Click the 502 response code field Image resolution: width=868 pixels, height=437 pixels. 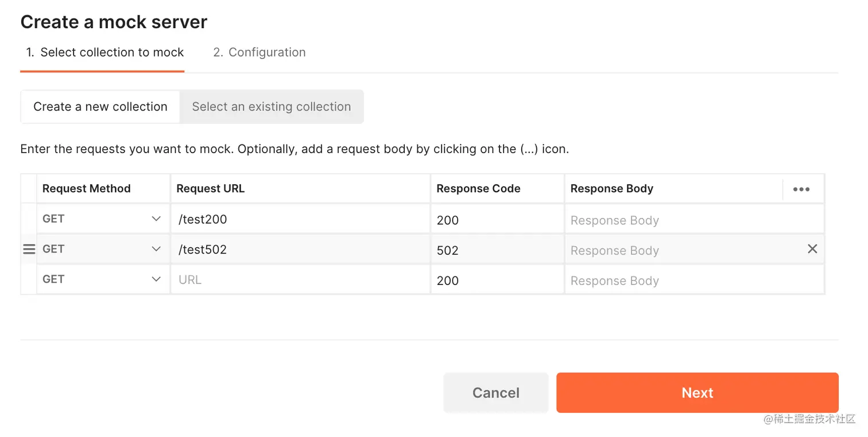pyautogui.click(x=497, y=251)
